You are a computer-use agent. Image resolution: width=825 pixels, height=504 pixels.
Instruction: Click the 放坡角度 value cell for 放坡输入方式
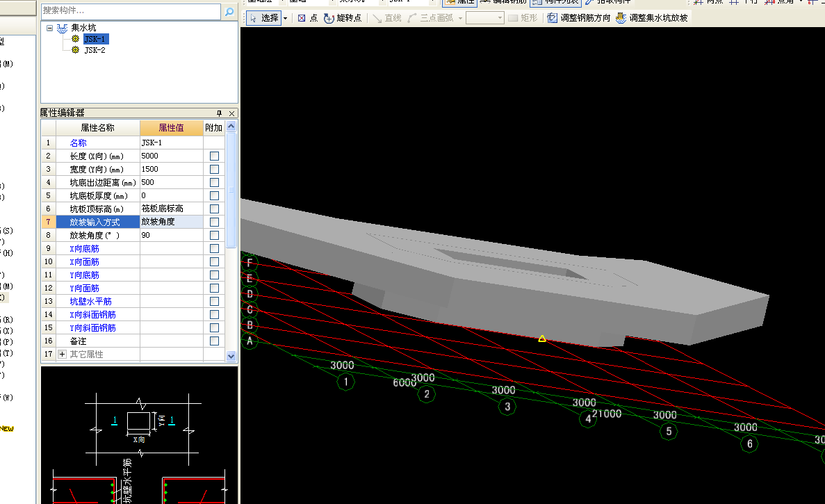(x=172, y=222)
